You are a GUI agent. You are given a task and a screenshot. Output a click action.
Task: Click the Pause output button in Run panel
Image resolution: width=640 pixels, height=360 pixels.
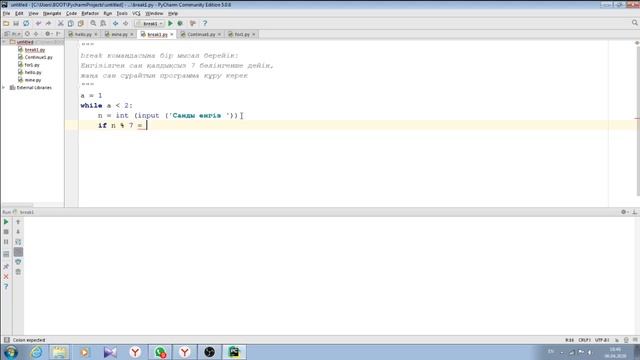(x=6, y=242)
